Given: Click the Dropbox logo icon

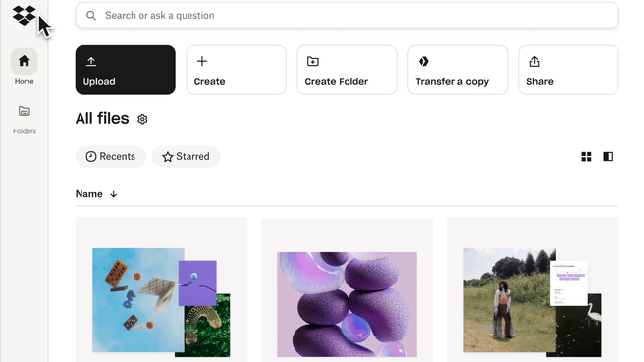Looking at the screenshot, I should click(x=25, y=15).
